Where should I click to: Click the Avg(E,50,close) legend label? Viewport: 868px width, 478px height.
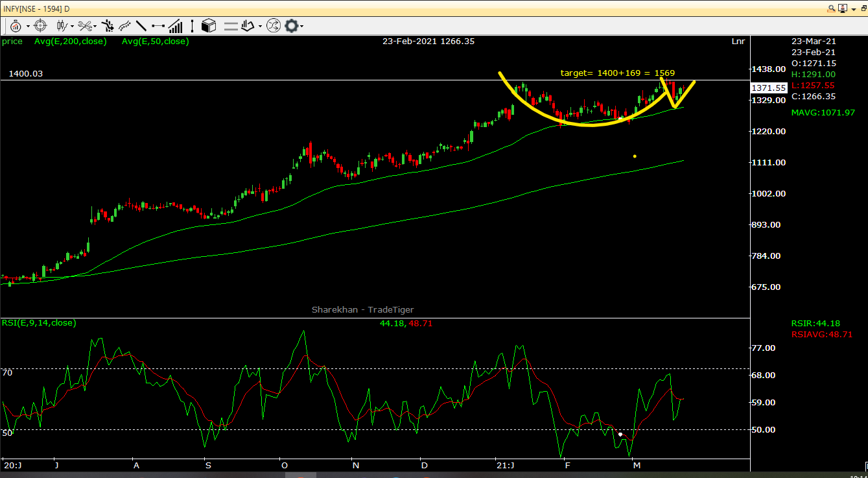tap(156, 42)
